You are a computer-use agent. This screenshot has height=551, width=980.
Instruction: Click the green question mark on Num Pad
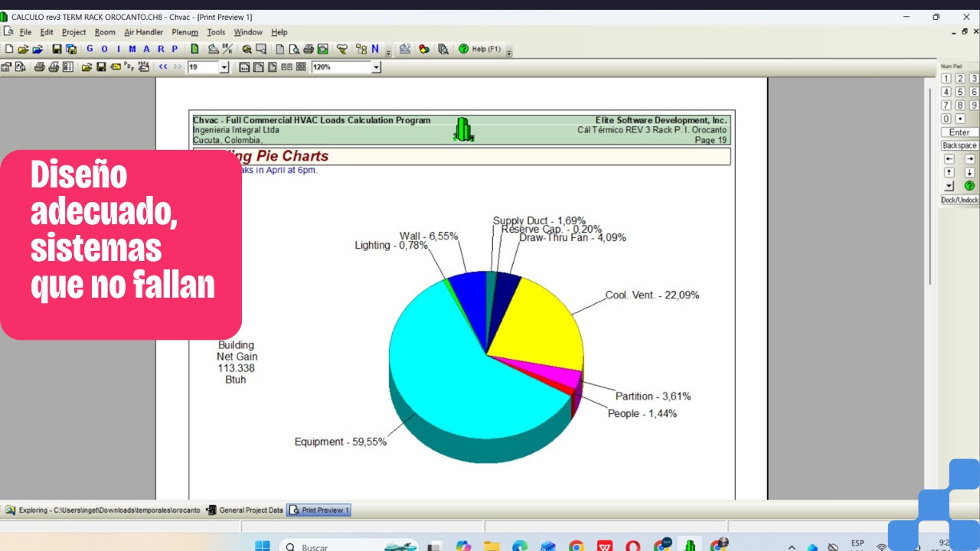coord(969,186)
